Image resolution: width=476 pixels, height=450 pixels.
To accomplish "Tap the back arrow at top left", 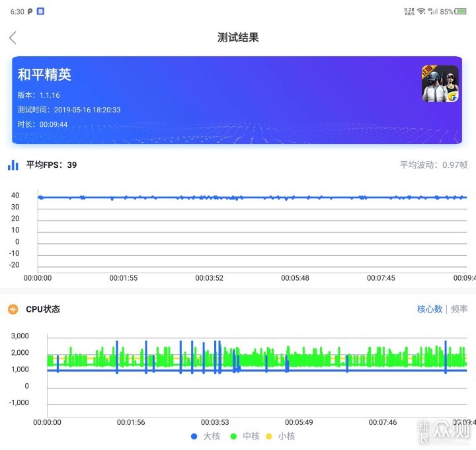I will coord(13,38).
